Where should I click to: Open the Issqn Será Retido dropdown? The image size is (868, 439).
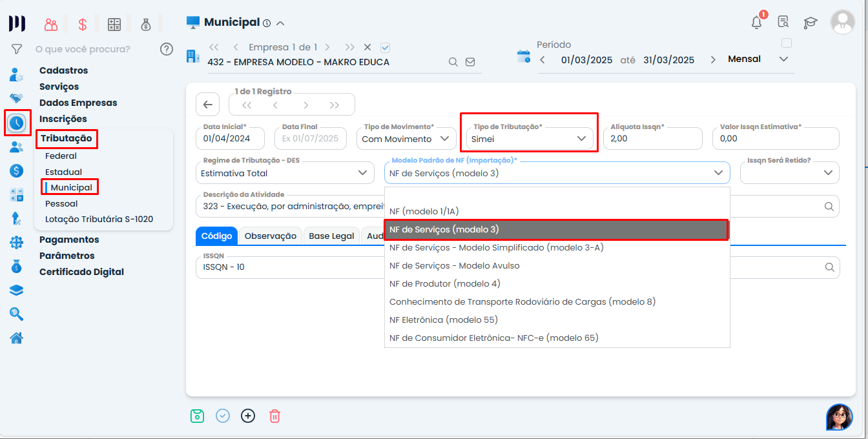point(789,172)
